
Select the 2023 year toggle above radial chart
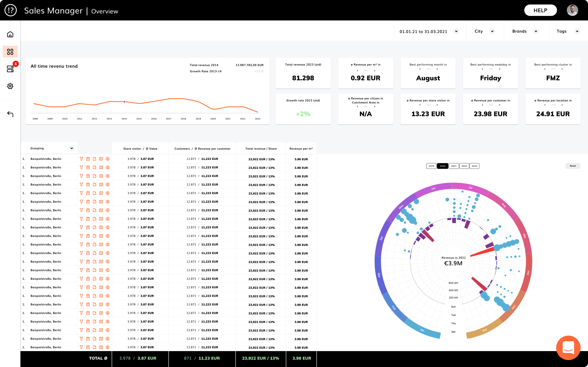point(474,166)
